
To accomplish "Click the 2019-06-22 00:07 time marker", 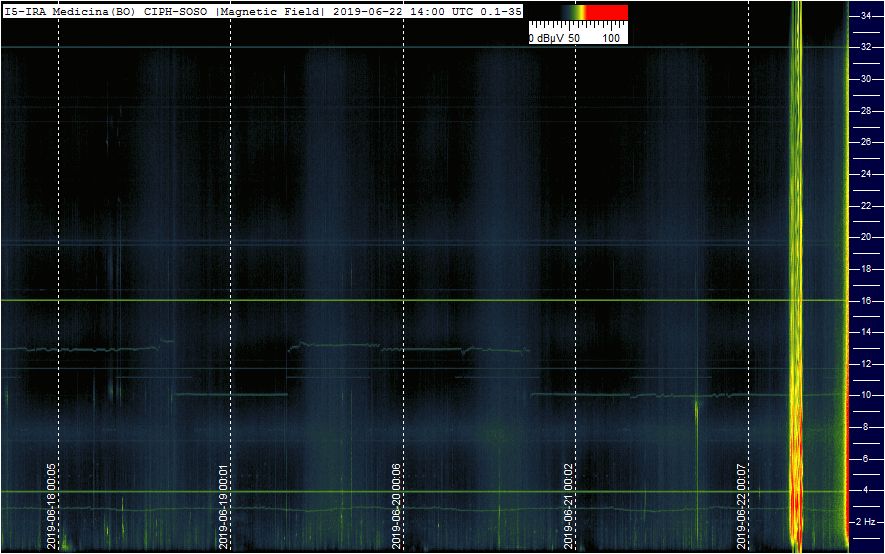I will [x=742, y=506].
